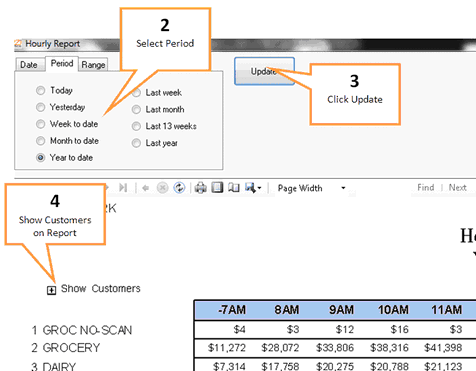Click the stop rendering icon
This screenshot has height=371, width=476.
162,188
